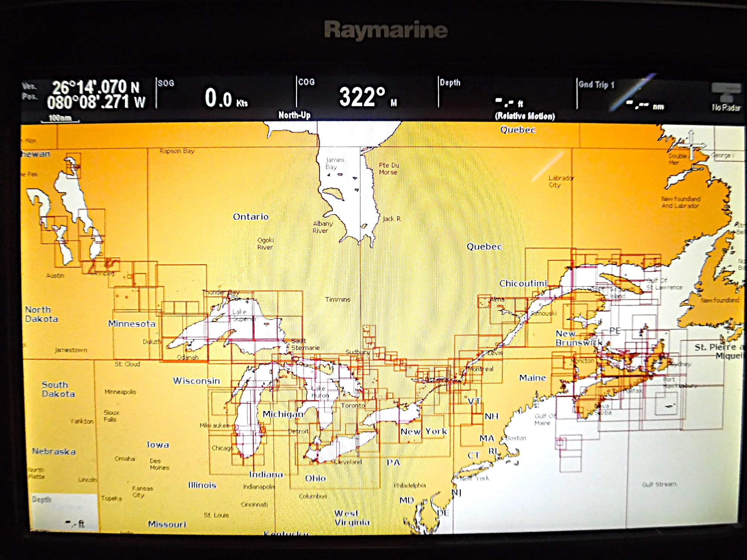Tap the Indiana label
747x560 pixels.
tap(266, 475)
